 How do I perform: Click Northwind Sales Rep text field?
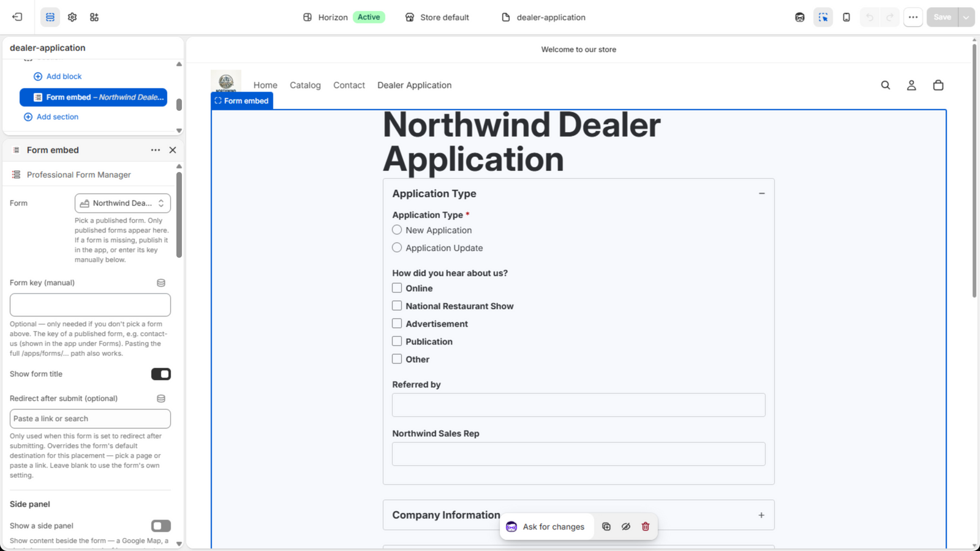click(579, 454)
